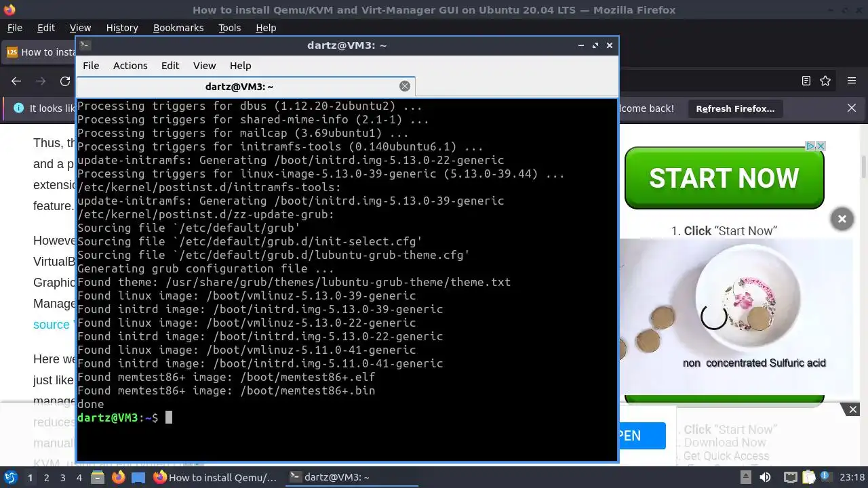Click the info icon in the notification bar

(x=18, y=108)
